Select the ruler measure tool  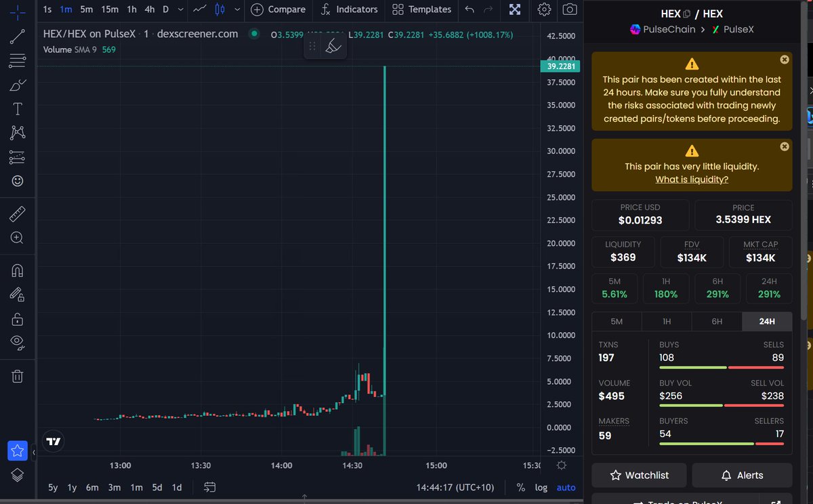pos(18,215)
